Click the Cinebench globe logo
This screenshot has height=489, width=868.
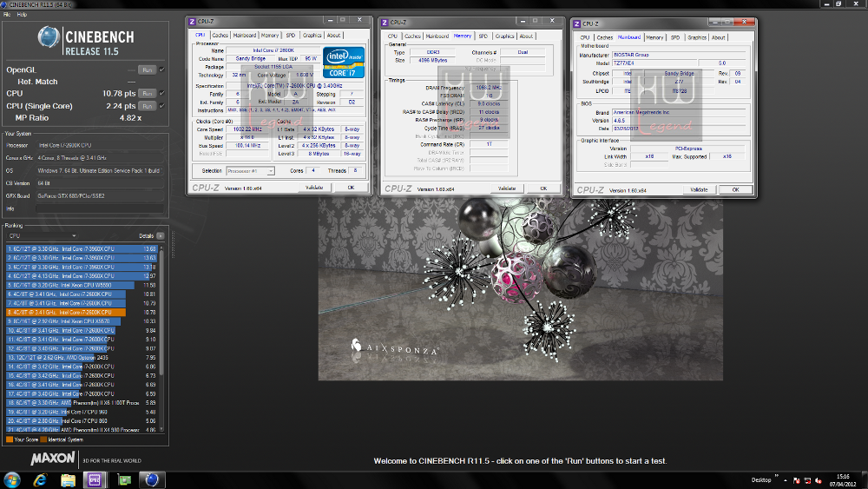click(49, 37)
